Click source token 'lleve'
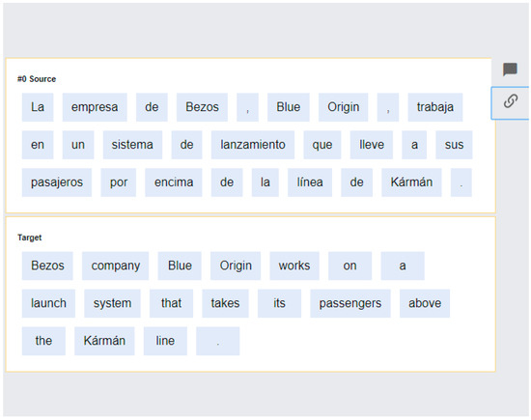 click(x=371, y=145)
